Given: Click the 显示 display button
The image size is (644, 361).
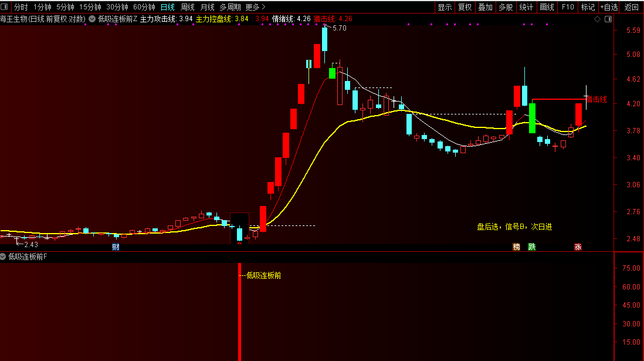Looking at the screenshot, I should [445, 7].
